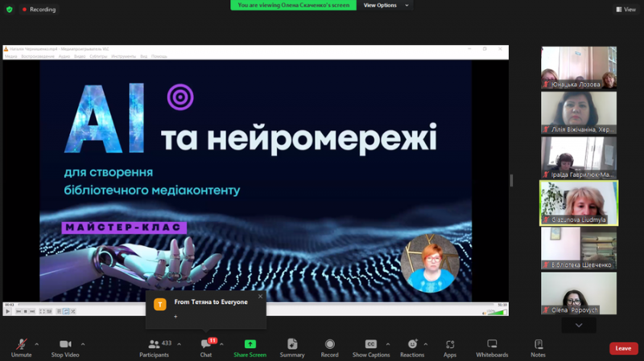Viewport: 644px width, 361px height.
Task: Expand arrow next to Chat
Action: point(221,344)
